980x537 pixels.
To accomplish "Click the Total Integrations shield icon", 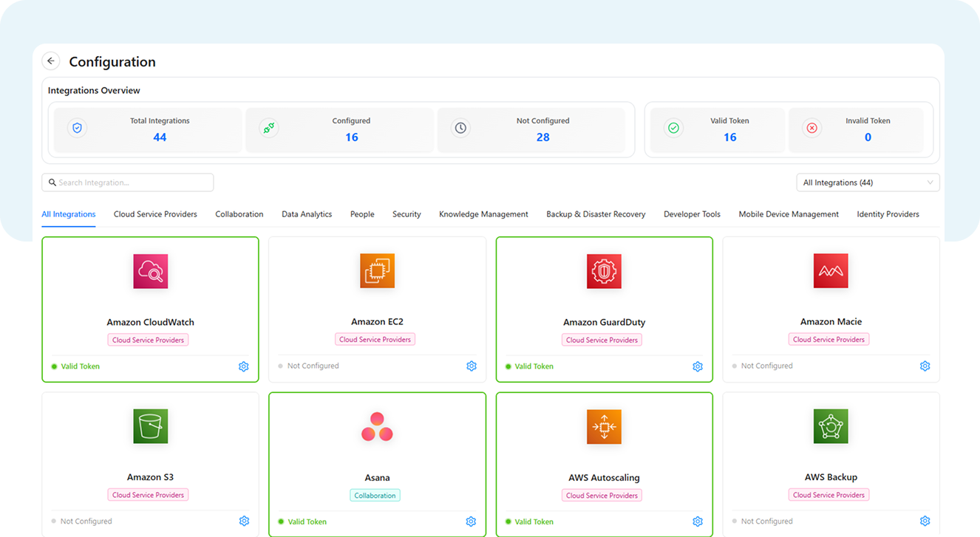I will 77,128.
